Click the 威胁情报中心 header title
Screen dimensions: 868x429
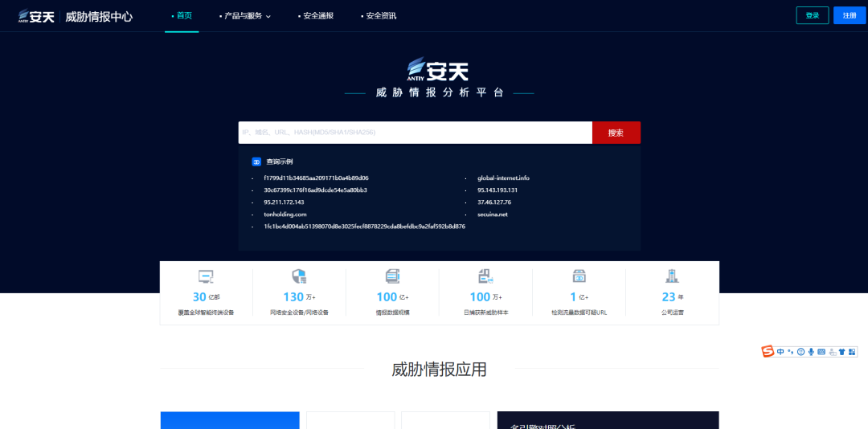[x=99, y=17]
